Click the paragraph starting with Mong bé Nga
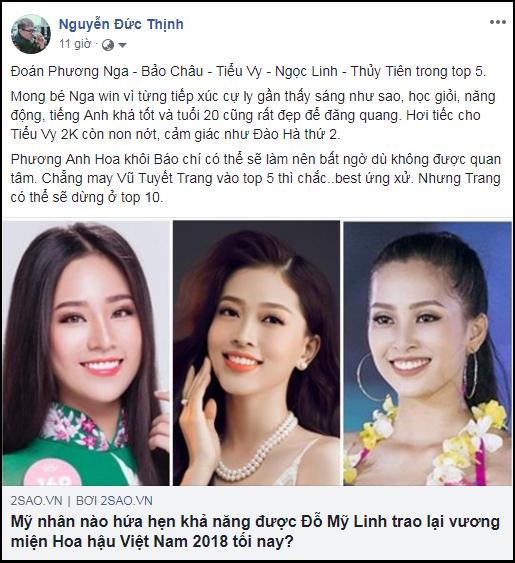 [253, 115]
